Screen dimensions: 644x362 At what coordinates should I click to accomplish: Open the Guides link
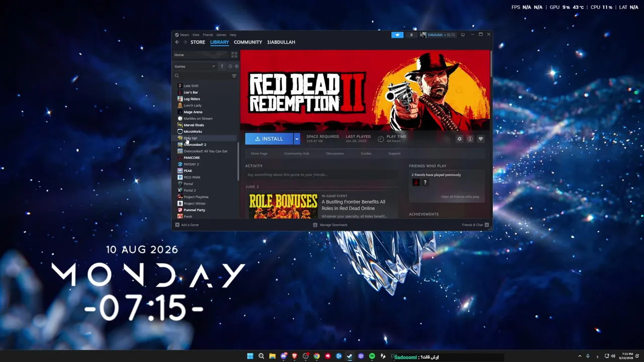(366, 153)
